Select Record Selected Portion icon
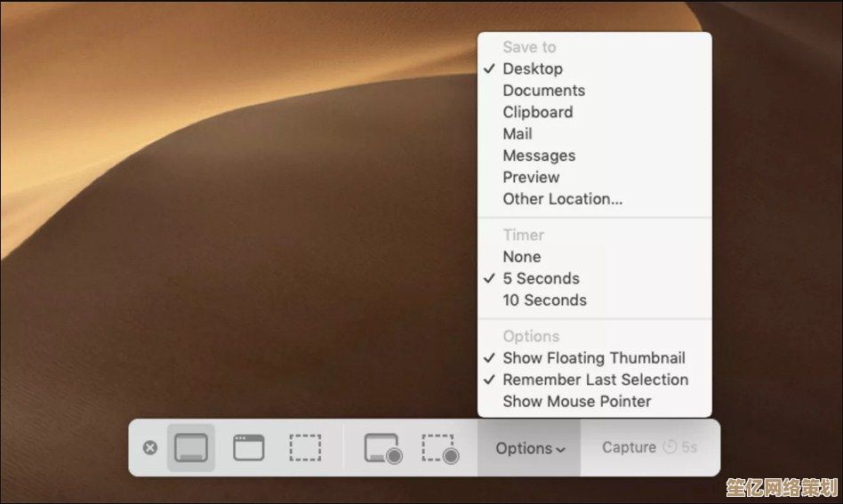The width and height of the screenshot is (843, 504). point(439,449)
